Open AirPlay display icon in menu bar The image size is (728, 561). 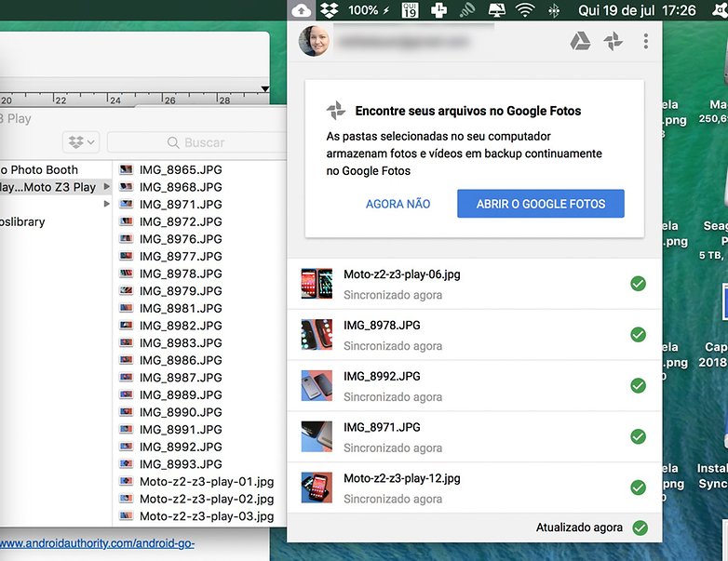[496, 10]
